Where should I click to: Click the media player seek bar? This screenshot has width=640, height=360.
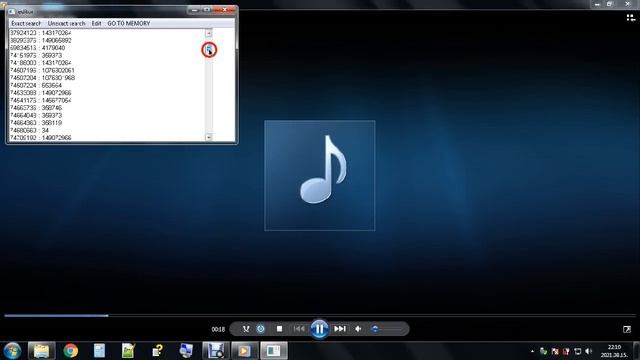320,316
